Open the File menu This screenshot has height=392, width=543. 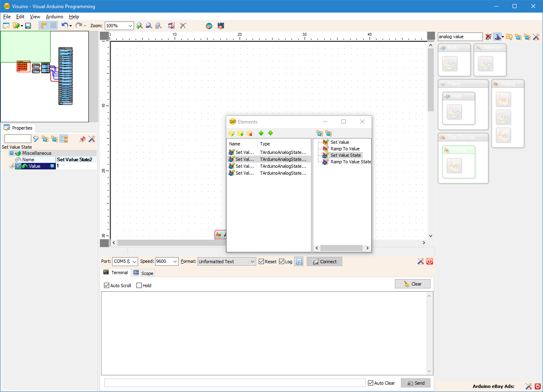tap(7, 17)
